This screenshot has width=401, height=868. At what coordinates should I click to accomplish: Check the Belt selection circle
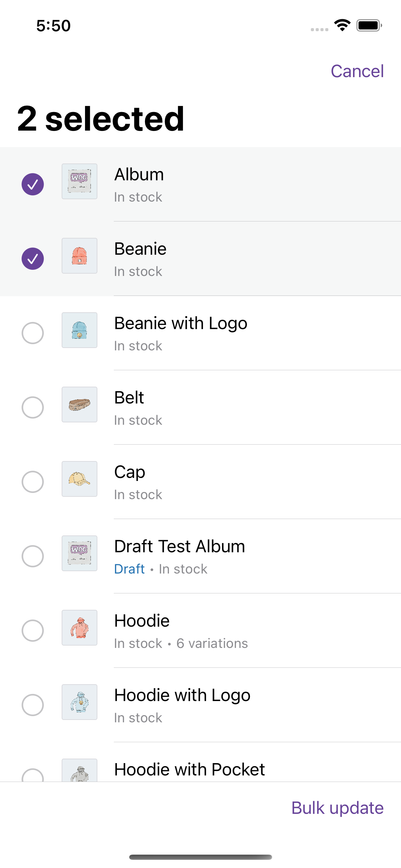click(33, 407)
